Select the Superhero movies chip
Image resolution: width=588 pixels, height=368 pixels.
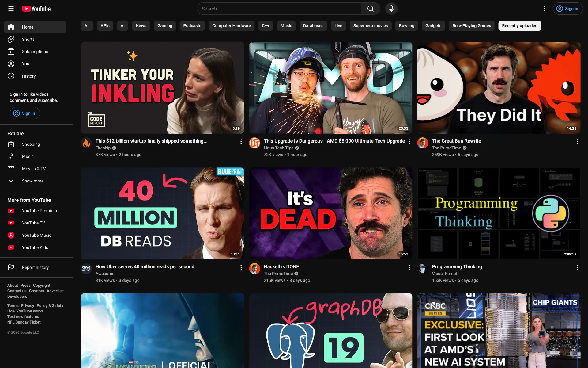[371, 26]
